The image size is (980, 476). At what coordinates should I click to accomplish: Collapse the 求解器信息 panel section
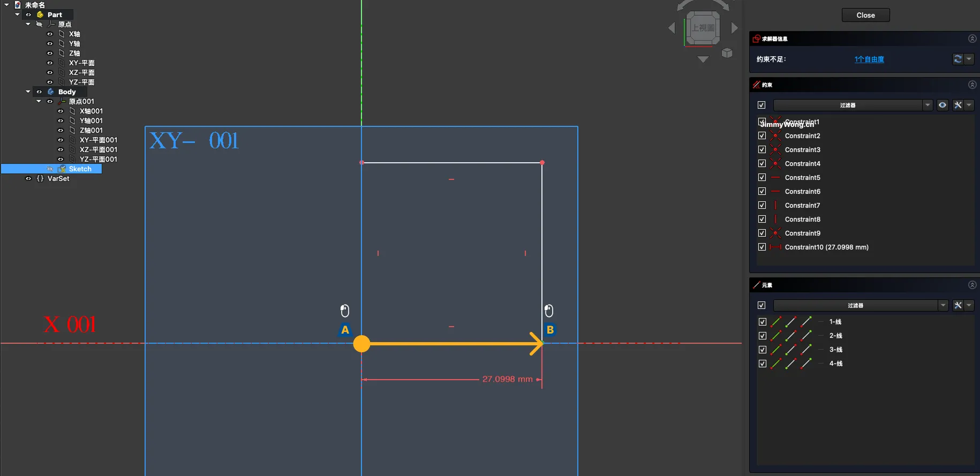[x=972, y=39]
